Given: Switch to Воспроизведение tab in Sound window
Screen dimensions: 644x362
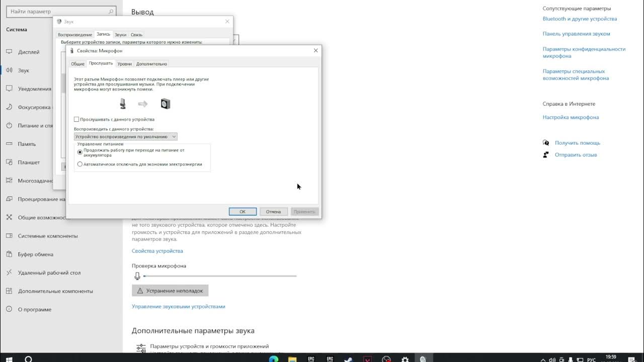Looking at the screenshot, I should click(x=75, y=35).
